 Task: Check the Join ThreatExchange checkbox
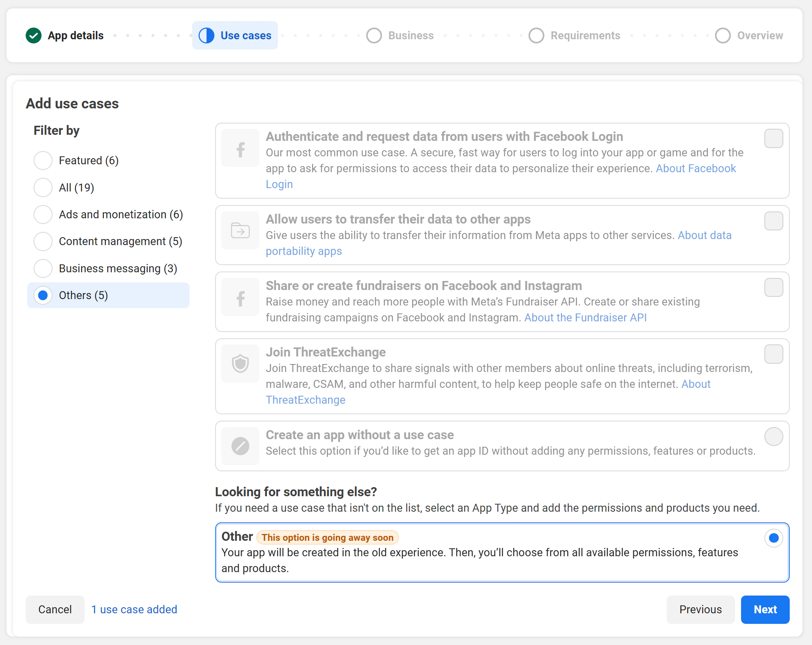tap(773, 354)
